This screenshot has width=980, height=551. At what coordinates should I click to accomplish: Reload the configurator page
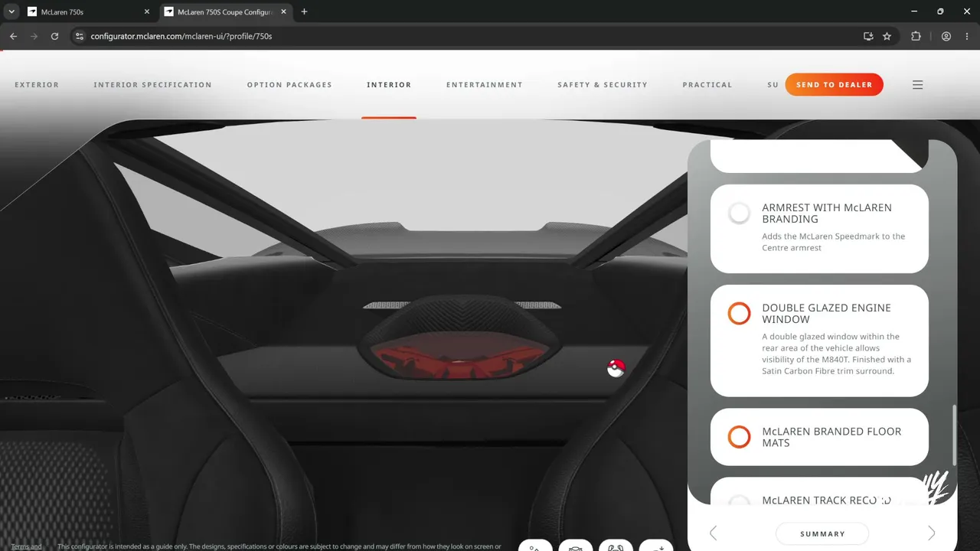click(x=54, y=36)
